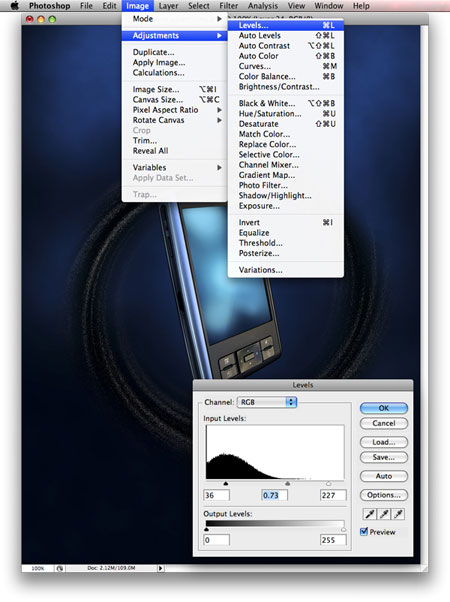Open Threshold... adjustment
Viewport: 450px width, 602px height.
pyautogui.click(x=286, y=243)
